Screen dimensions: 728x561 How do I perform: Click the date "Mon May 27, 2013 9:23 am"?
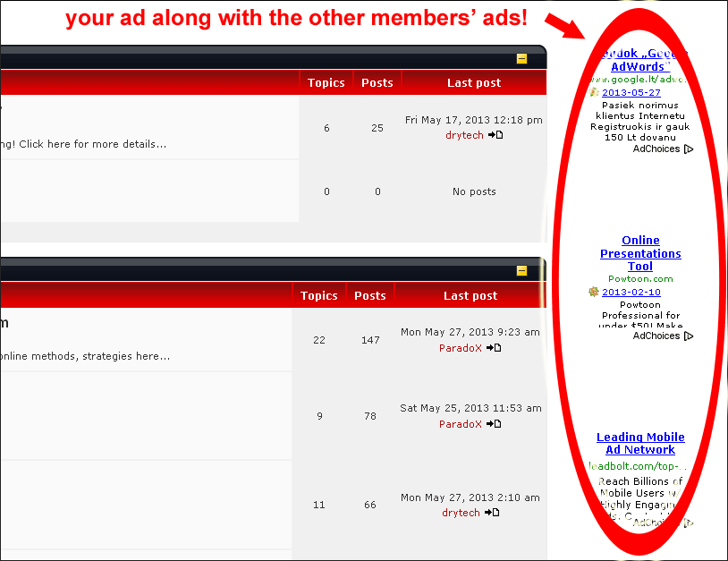pyautogui.click(x=470, y=332)
